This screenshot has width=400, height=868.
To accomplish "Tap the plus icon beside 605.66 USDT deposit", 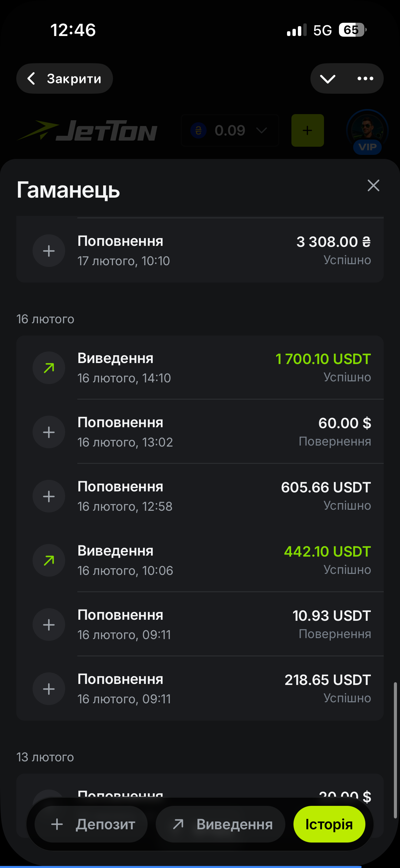I will pos(49,496).
